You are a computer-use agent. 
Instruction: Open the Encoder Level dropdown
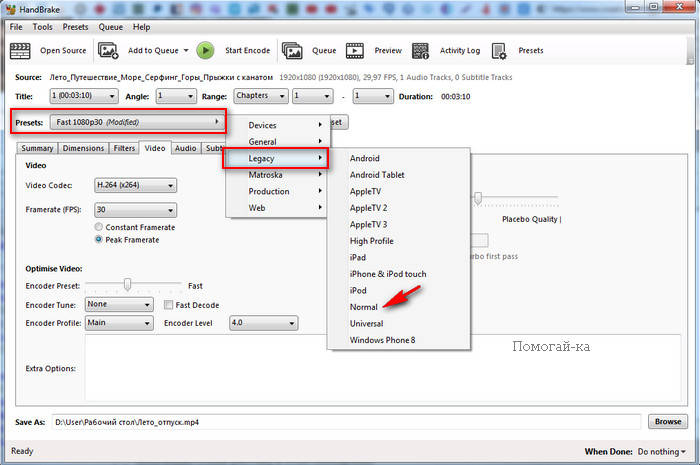point(263,323)
